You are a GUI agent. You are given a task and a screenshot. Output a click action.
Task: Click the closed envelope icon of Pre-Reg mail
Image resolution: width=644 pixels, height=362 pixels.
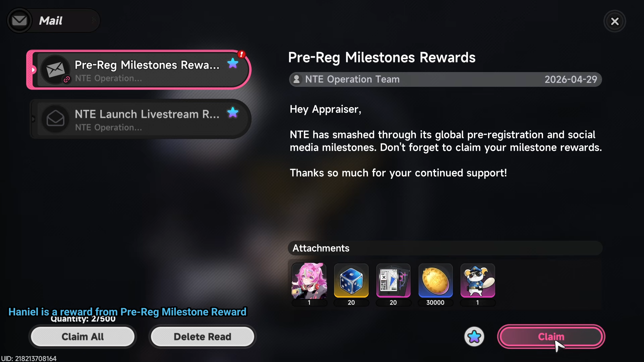(x=55, y=69)
